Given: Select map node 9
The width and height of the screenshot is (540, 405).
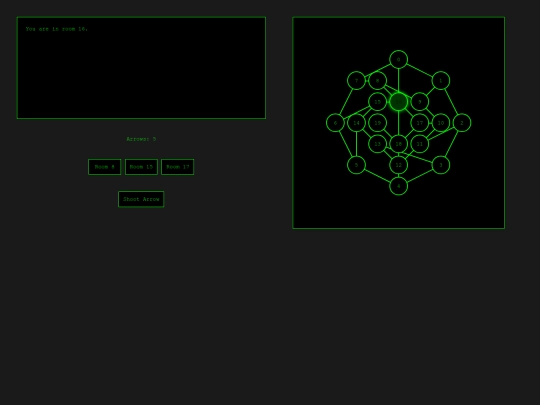Looking at the screenshot, I should point(419,102).
